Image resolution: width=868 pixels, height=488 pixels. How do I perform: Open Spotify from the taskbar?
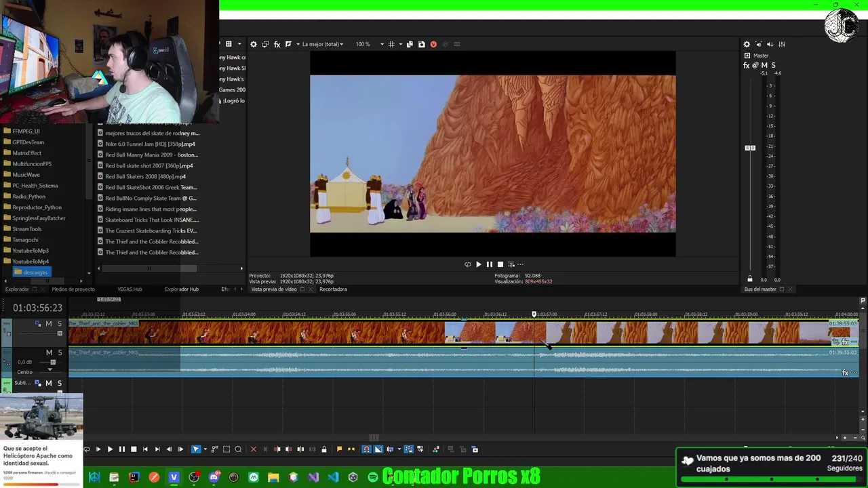[x=372, y=477]
